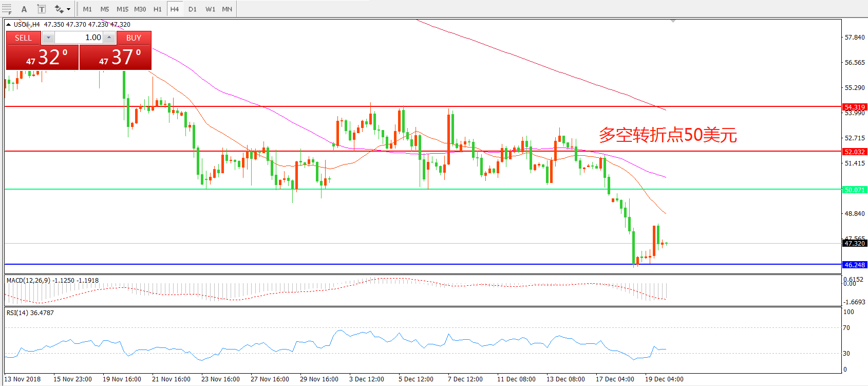Switch to the W1 weekly timeframe

[x=210, y=9]
